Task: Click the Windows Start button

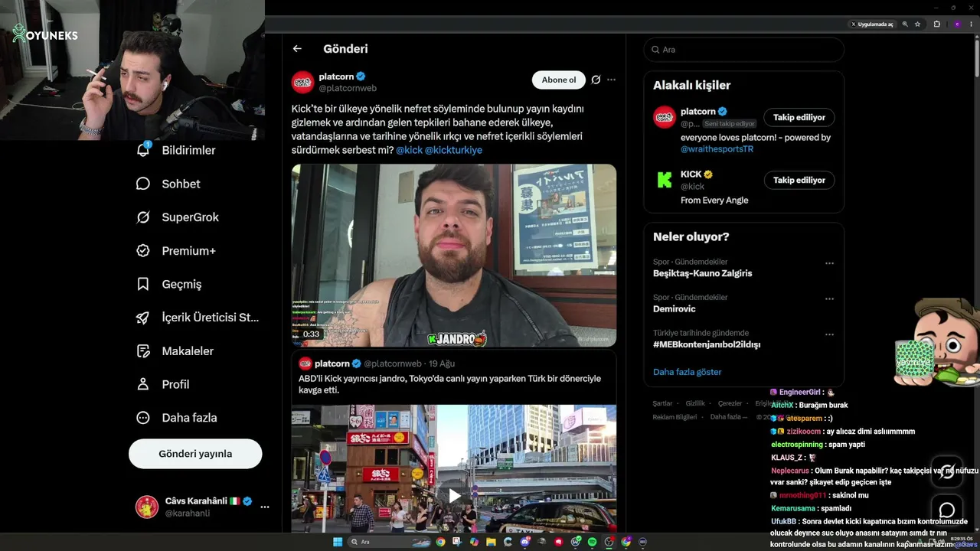Action: [x=337, y=542]
